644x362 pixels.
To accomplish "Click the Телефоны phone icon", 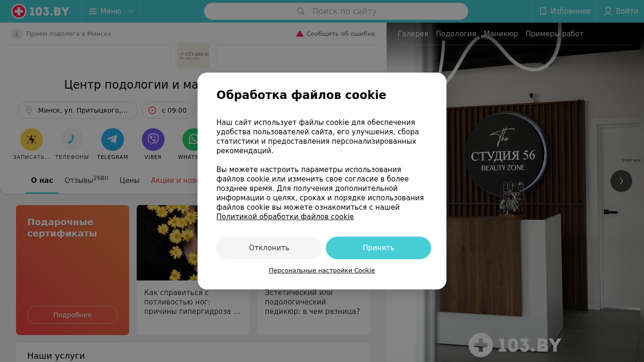I will [x=72, y=140].
